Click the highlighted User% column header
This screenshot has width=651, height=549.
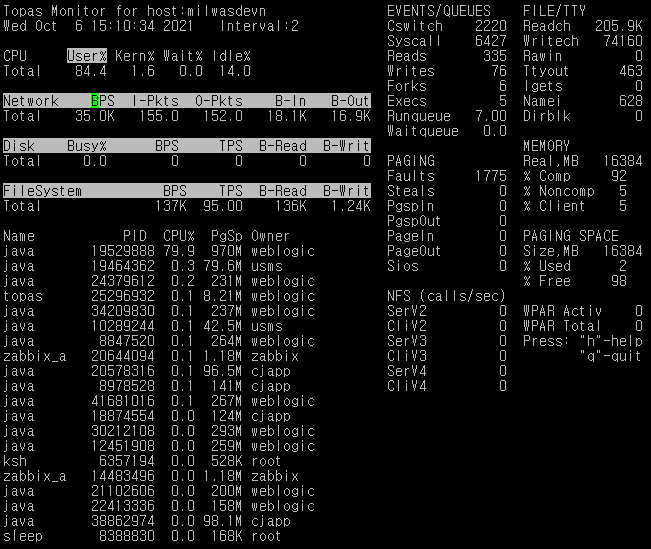(x=87, y=56)
